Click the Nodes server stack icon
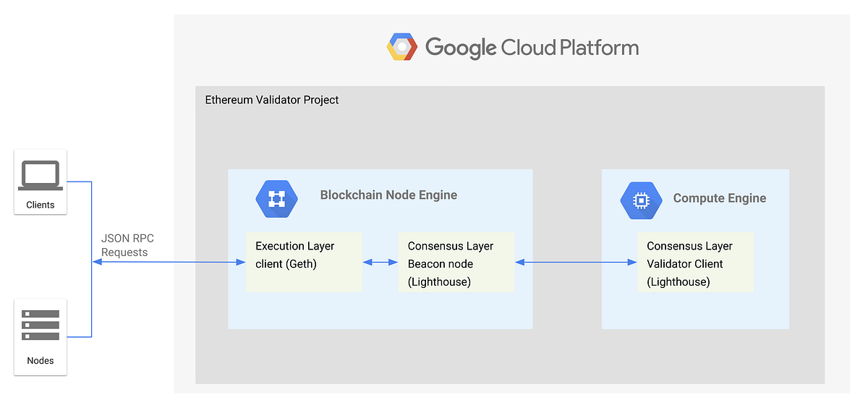868x418 pixels. (x=40, y=324)
